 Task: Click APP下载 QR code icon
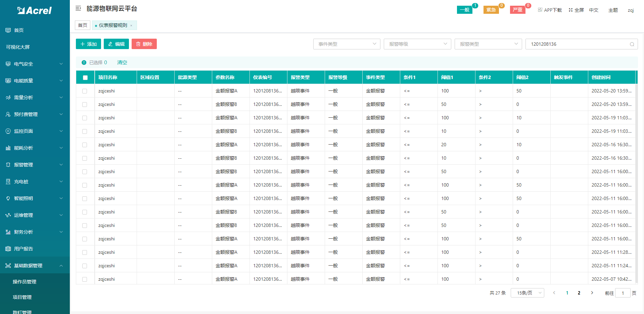(540, 10)
